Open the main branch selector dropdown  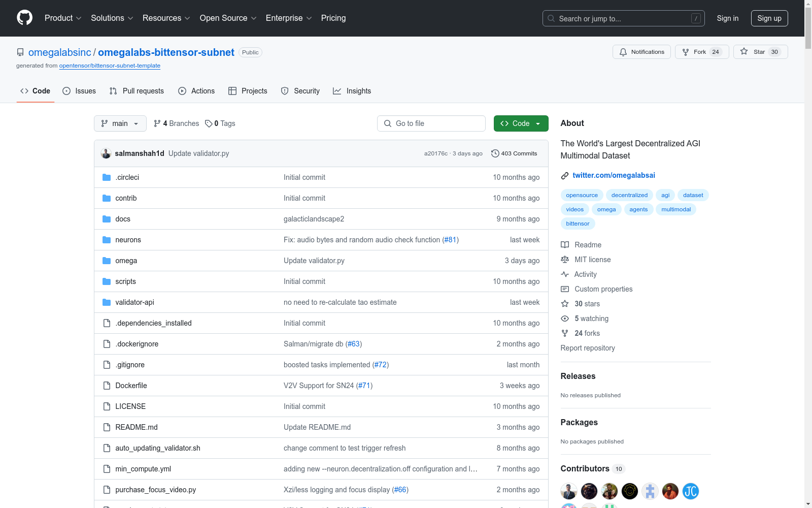pos(120,123)
